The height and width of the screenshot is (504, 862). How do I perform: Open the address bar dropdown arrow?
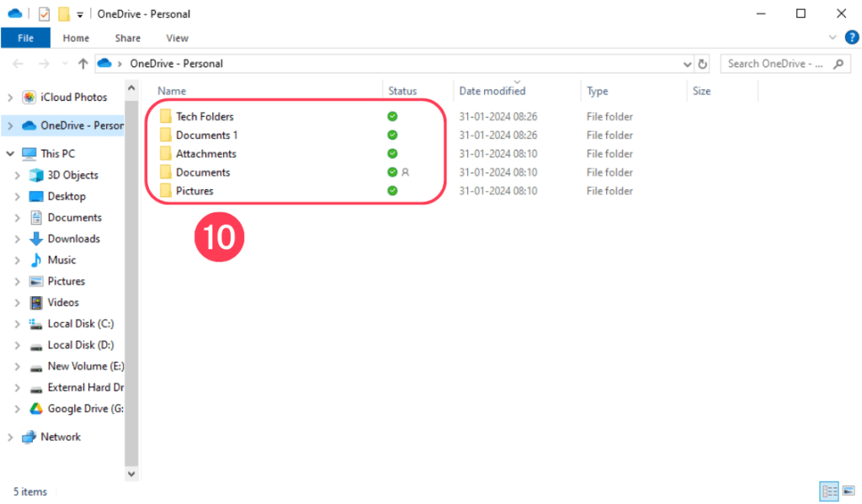tap(687, 63)
